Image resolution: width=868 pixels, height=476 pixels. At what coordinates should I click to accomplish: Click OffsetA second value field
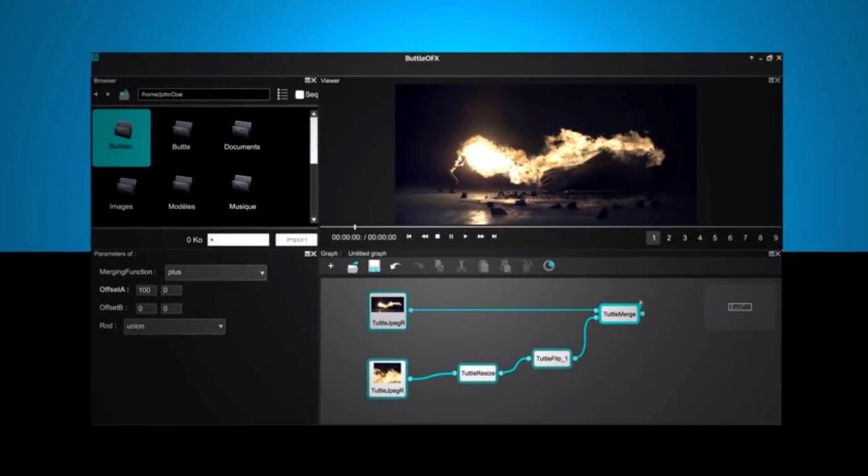click(x=171, y=290)
